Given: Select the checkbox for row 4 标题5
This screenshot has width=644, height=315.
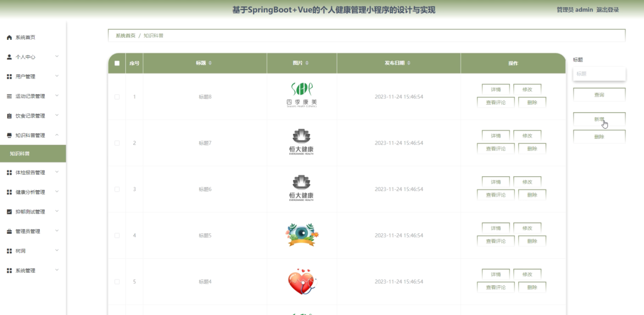Looking at the screenshot, I should [117, 235].
